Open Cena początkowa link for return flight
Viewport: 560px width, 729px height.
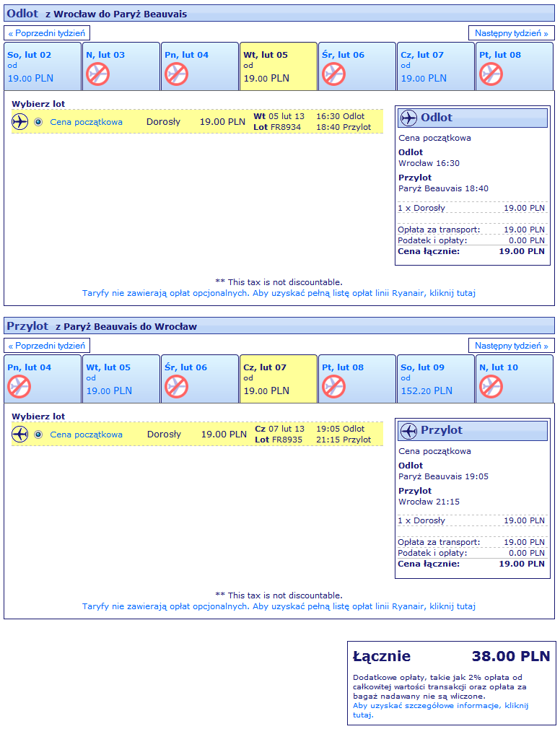click(87, 435)
